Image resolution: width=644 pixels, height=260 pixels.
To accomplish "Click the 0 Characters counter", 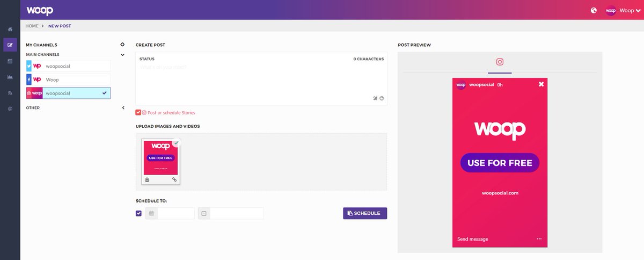I will pos(369,59).
